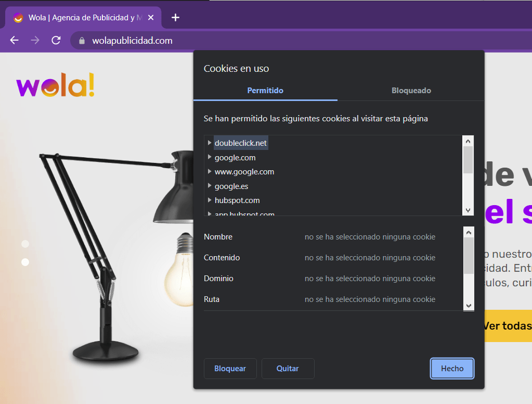532x404 pixels.
Task: Click the Wola logo on the page
Action: [56, 86]
